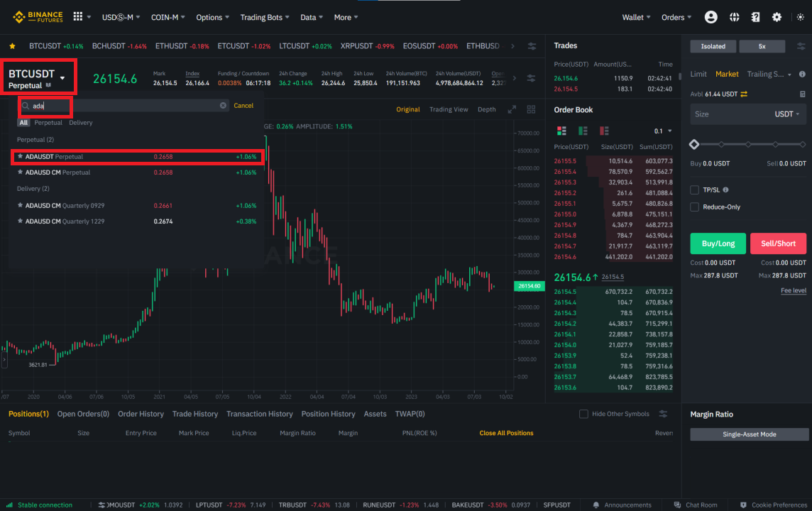812x511 pixels.
Task: Toggle the light/dark theme sun icon
Action: [801, 17]
